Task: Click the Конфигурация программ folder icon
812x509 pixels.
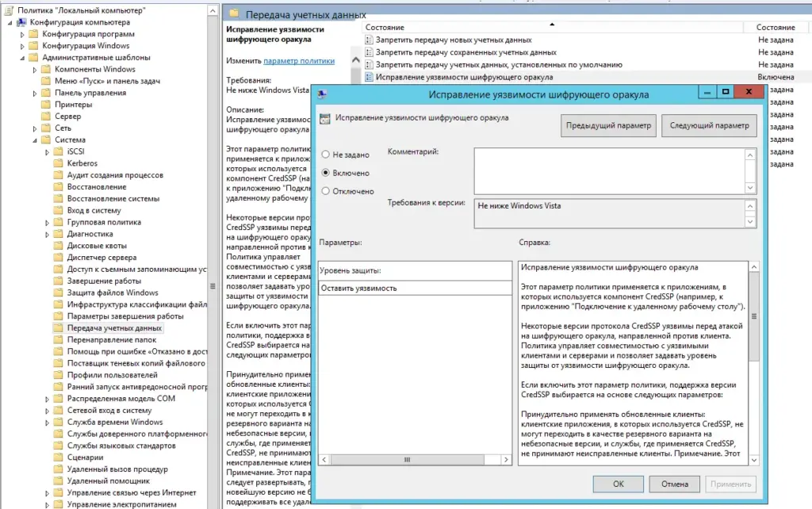Action: [33, 34]
